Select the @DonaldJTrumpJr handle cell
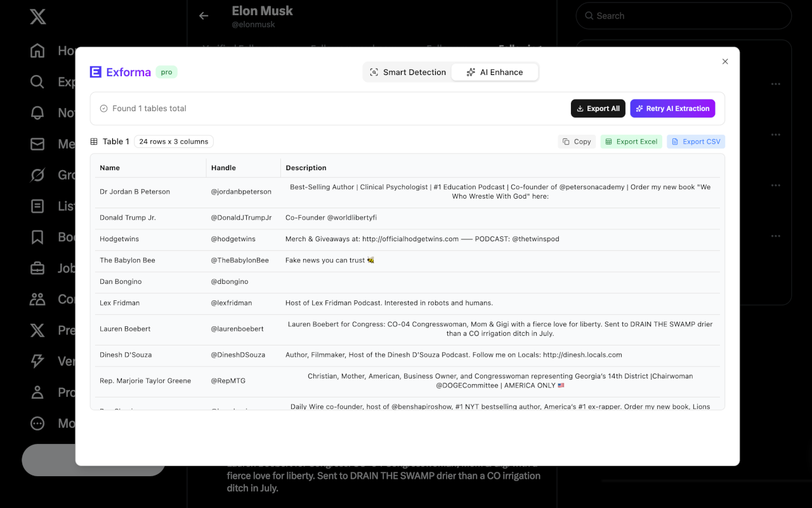812x508 pixels. (244, 218)
